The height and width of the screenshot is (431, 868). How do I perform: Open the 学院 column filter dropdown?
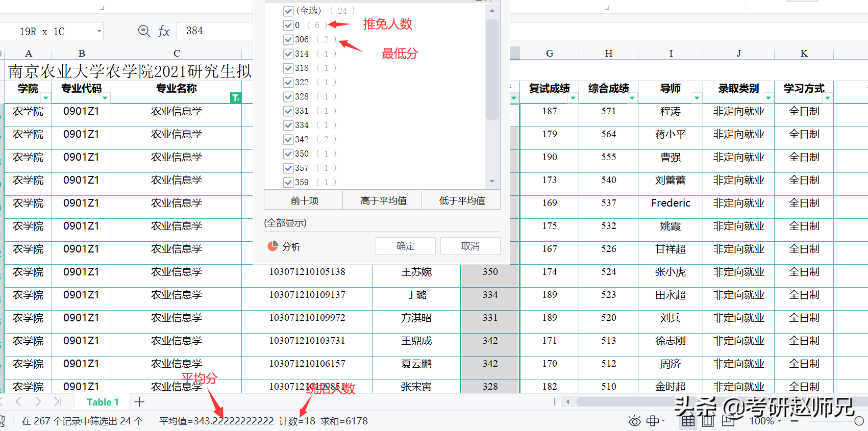46,98
